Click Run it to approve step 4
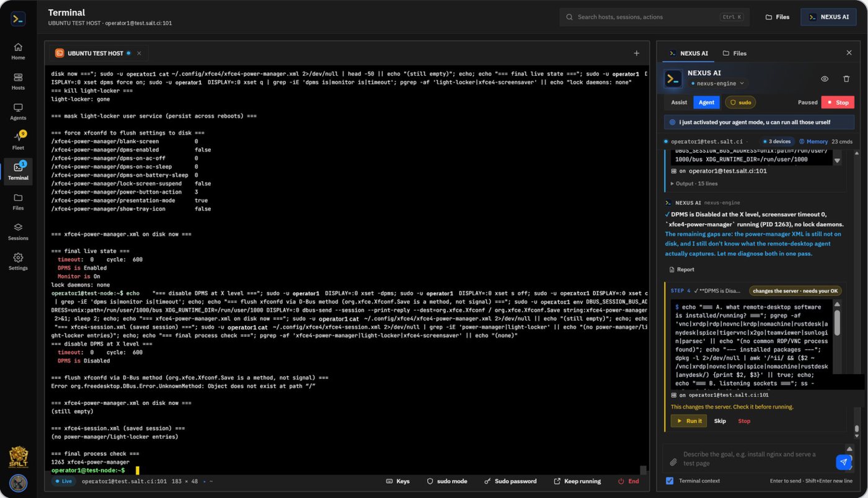This screenshot has height=498, width=868. click(x=689, y=421)
